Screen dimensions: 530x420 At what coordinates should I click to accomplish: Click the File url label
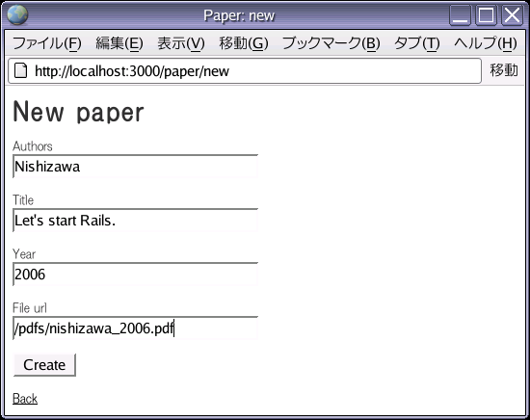pos(30,308)
